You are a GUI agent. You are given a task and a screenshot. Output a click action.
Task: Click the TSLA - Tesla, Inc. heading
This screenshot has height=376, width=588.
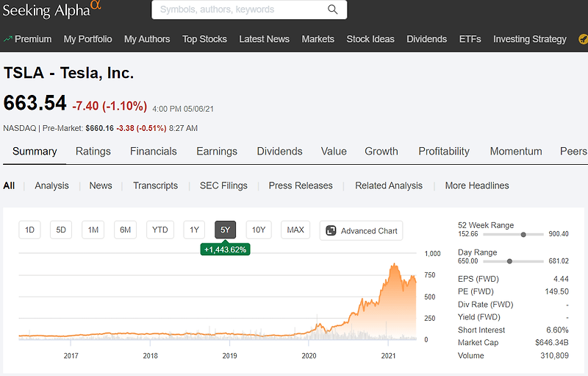[x=68, y=73]
